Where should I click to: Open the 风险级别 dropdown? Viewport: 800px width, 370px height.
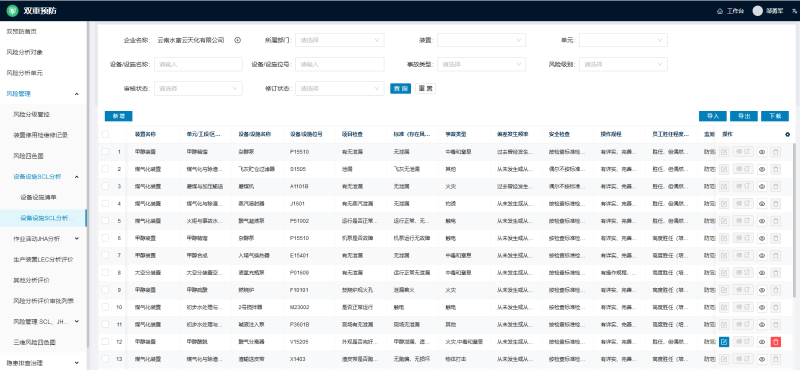[x=623, y=65]
